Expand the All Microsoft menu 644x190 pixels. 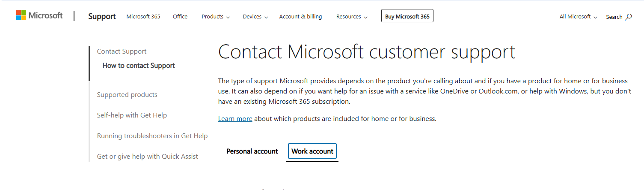(578, 17)
